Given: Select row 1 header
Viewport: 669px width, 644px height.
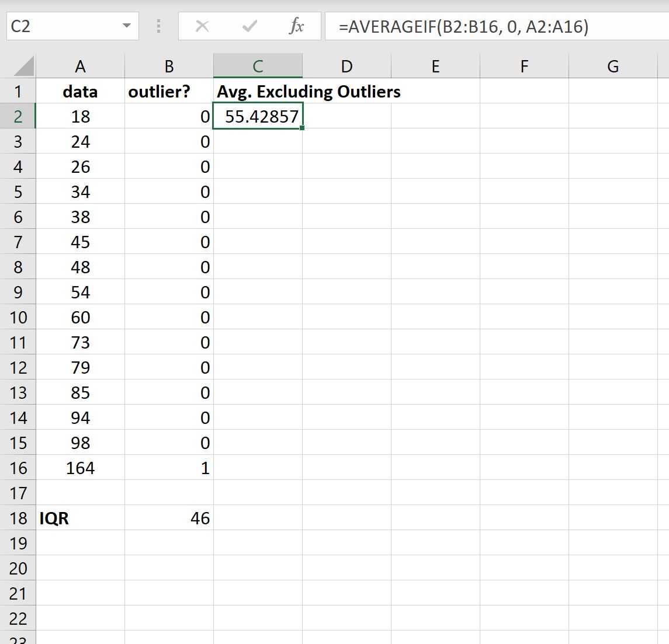Looking at the screenshot, I should pos(18,92).
